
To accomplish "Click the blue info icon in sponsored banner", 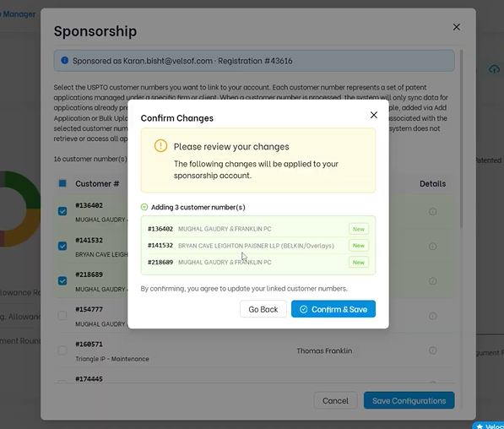I will [65, 61].
